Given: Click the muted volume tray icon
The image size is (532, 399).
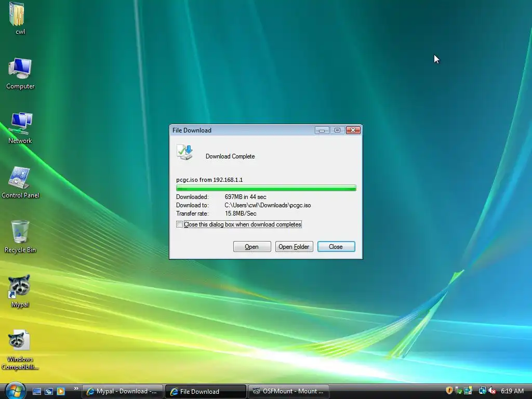Looking at the screenshot, I should coord(492,391).
